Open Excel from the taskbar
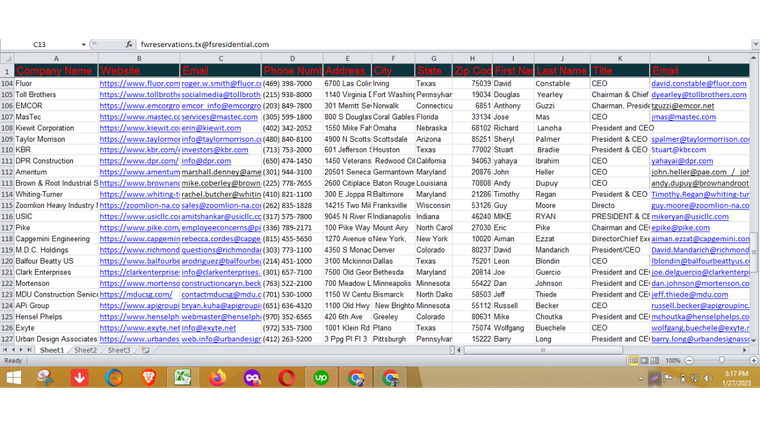Image resolution: width=760 pixels, height=427 pixels. [183, 378]
